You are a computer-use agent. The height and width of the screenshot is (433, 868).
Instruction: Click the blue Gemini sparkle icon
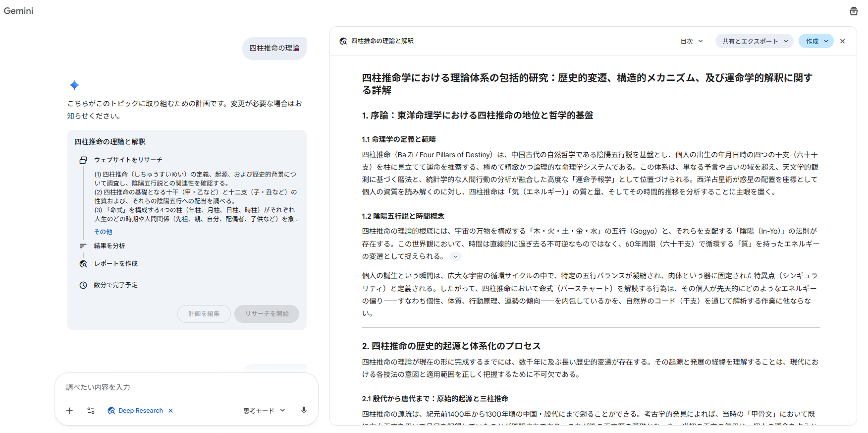(74, 85)
